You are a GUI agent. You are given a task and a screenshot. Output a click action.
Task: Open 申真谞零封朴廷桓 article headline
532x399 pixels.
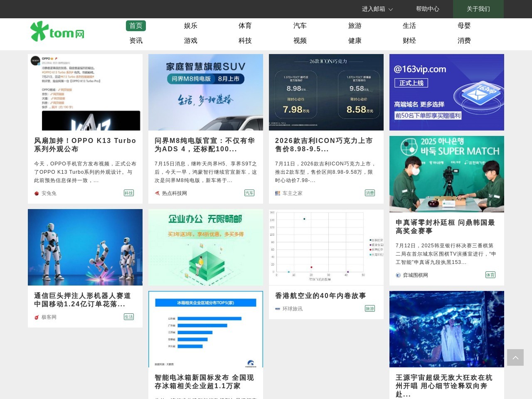(x=445, y=227)
